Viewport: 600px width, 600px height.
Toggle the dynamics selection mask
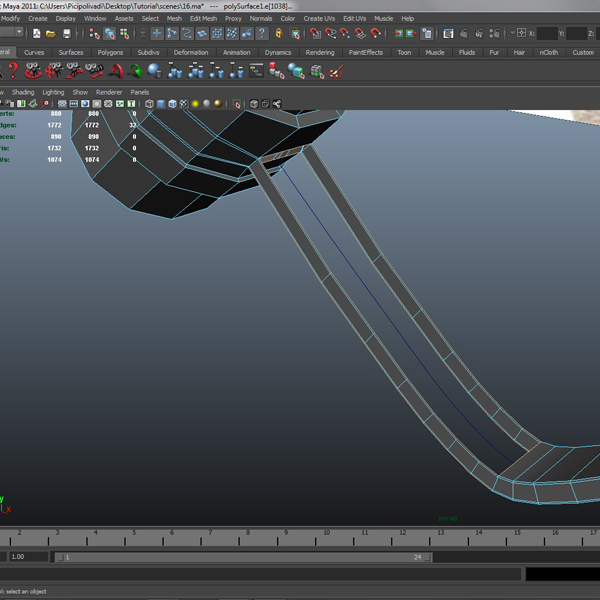(x=232, y=34)
